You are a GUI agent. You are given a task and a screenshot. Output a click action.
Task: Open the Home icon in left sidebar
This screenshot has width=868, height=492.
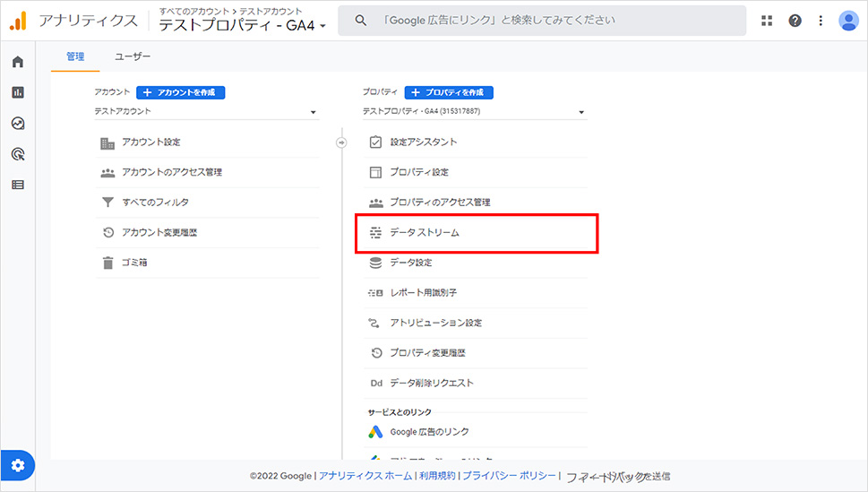pos(18,62)
